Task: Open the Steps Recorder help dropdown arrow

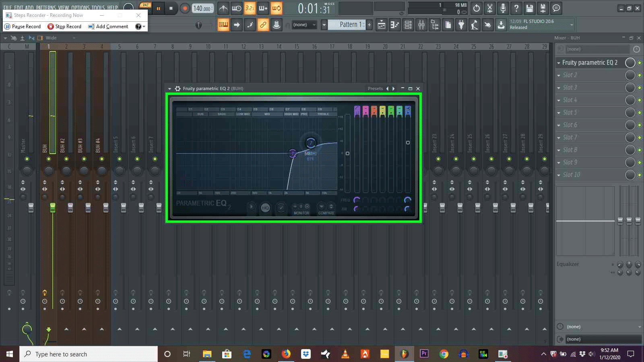Action: click(x=144, y=27)
